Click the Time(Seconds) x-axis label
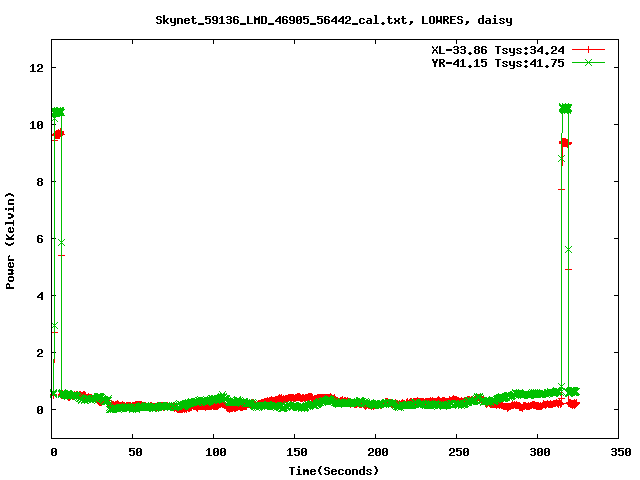 334,471
